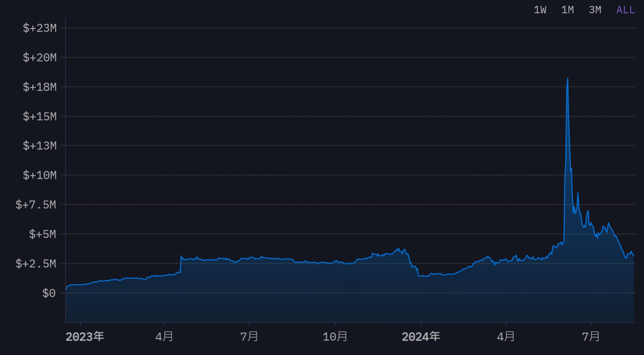Click the $+20M y-axis label
The image size is (644, 355).
point(40,58)
